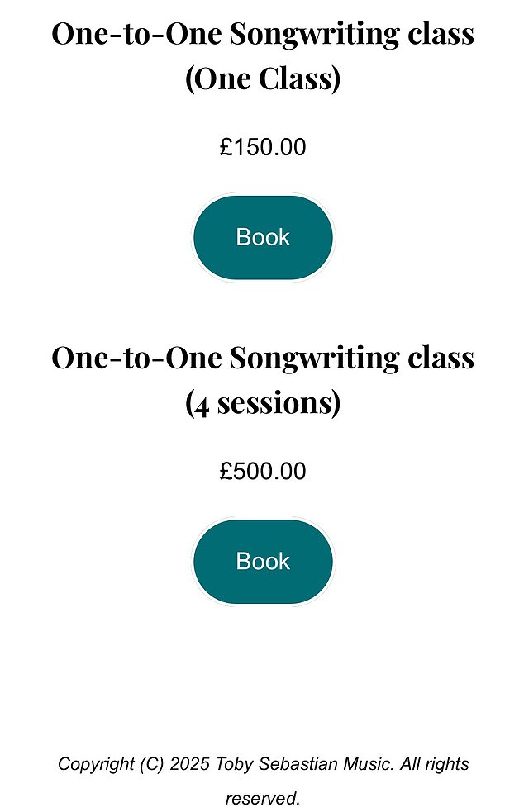Click the word "Music." in the copyright line
The width and height of the screenshot is (524, 812).
pos(369,764)
